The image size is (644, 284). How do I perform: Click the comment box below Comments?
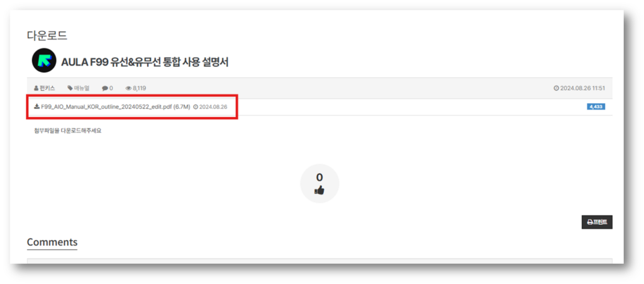point(319,261)
